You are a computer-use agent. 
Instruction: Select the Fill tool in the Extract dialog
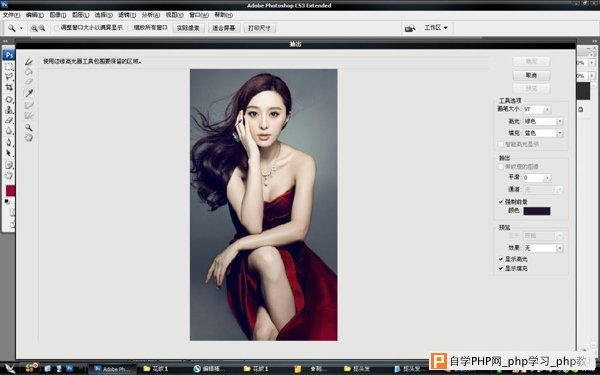pyautogui.click(x=29, y=72)
